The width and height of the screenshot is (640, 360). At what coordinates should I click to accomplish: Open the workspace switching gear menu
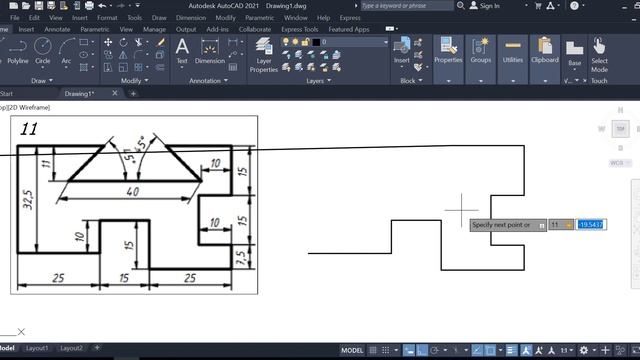coord(584,350)
